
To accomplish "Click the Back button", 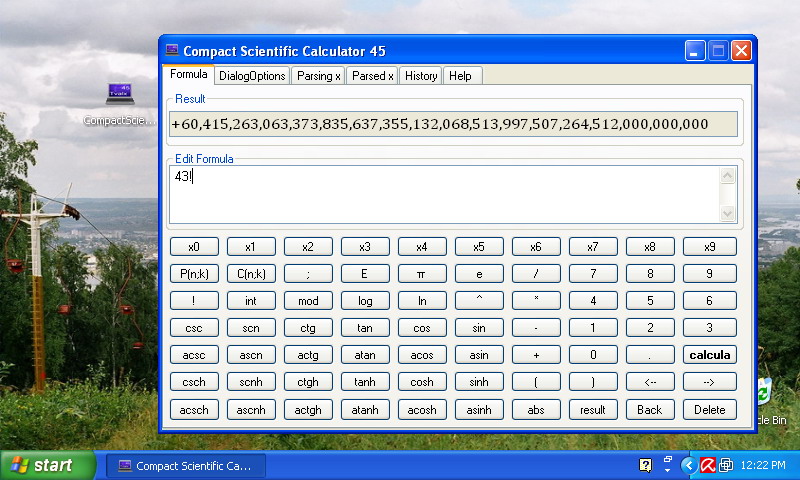I will (x=650, y=410).
